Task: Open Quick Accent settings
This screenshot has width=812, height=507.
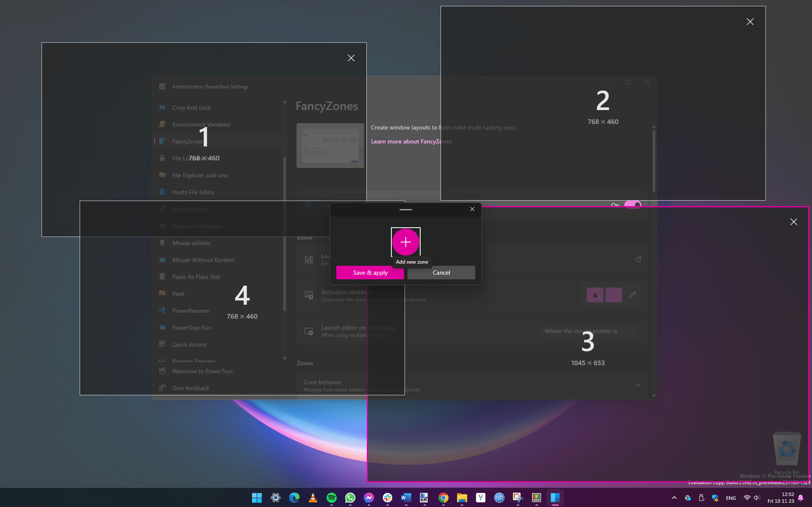Action: [190, 344]
